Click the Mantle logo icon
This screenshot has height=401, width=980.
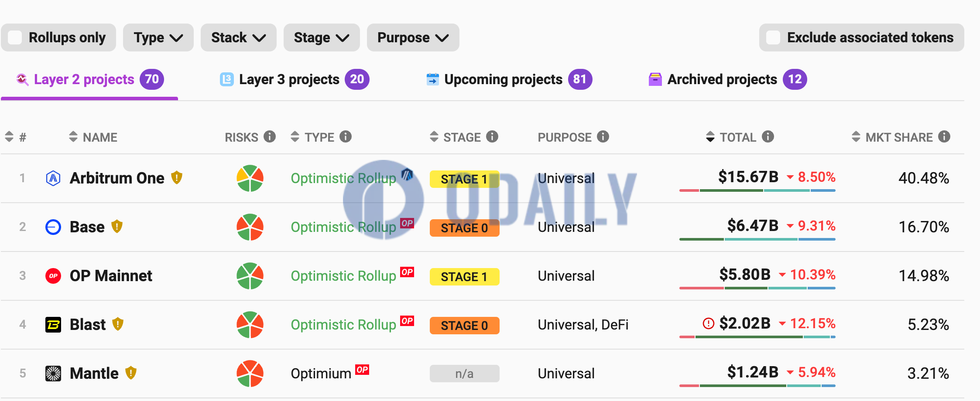tap(53, 374)
